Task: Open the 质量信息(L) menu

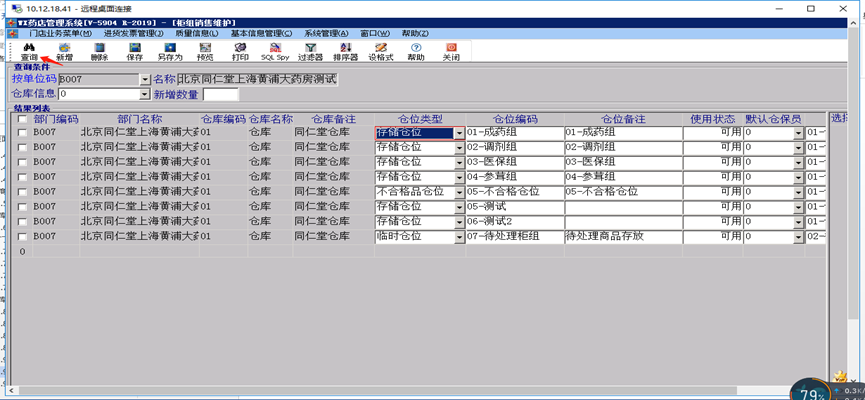Action: (196, 33)
